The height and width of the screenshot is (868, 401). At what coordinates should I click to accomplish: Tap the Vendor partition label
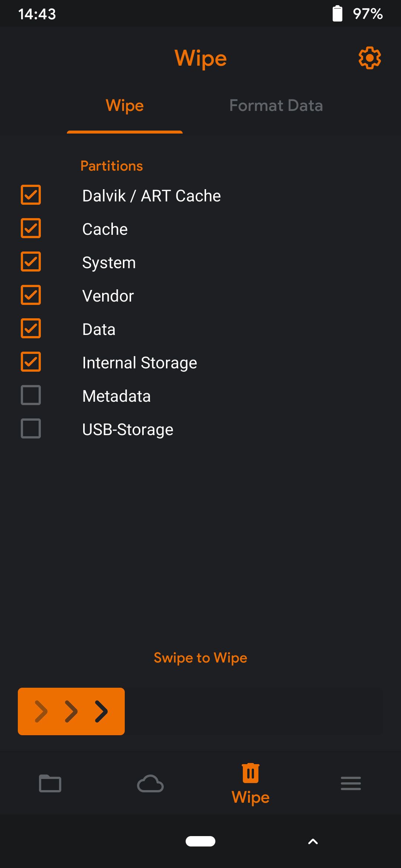coord(108,296)
